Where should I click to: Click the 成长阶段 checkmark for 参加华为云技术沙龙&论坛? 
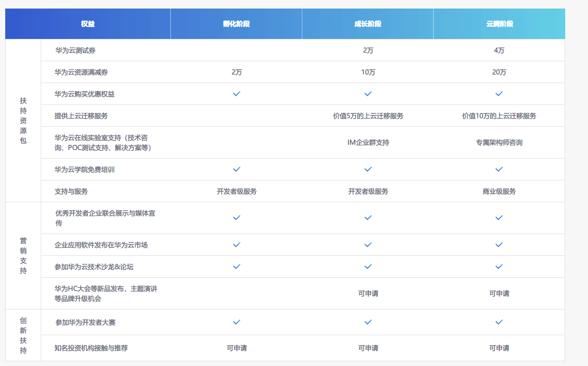pos(368,267)
